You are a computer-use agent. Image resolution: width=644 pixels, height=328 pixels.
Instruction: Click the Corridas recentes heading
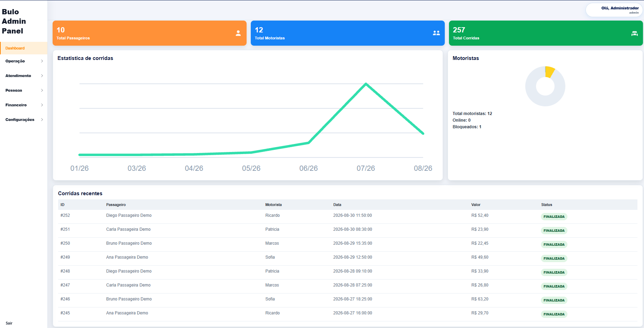click(x=80, y=193)
